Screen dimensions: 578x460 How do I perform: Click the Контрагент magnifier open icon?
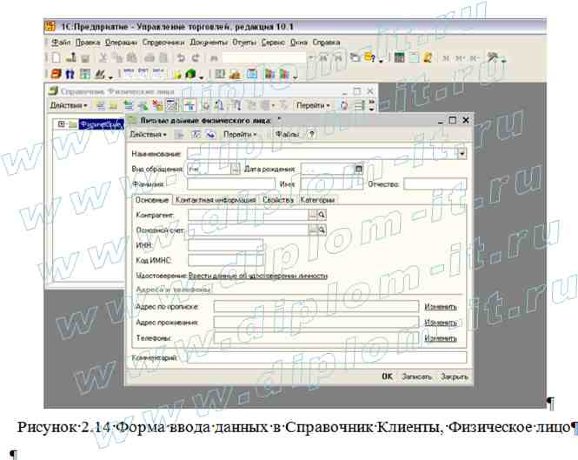point(321,215)
